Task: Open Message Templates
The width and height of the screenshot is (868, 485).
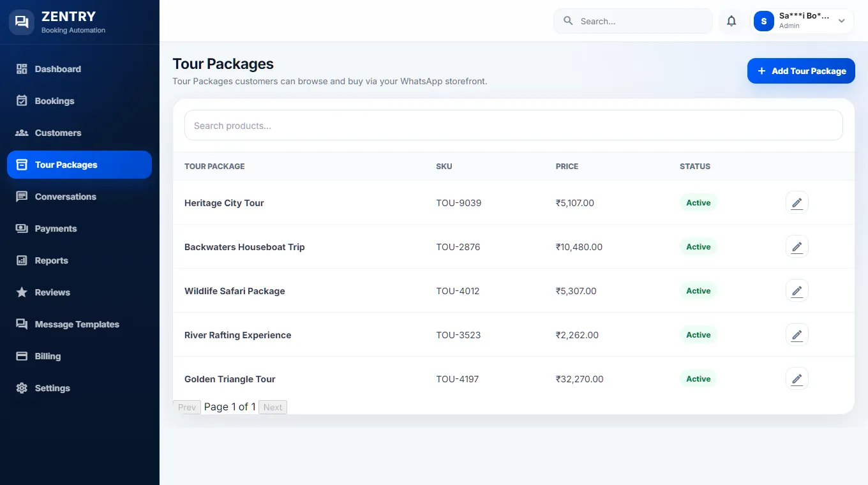Action: 79,324
